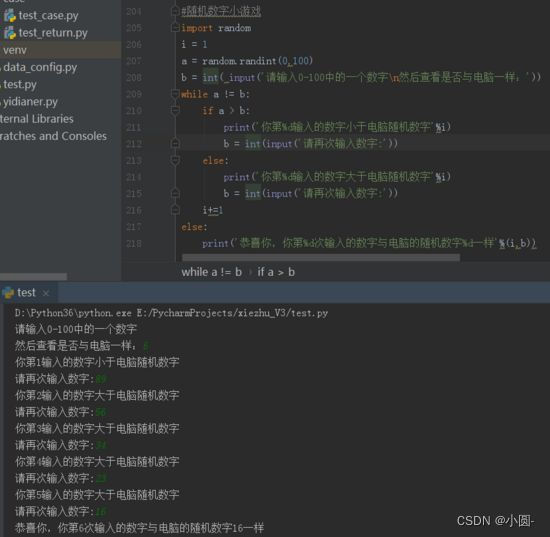Collapse the else block fold at line 213
550x537 pixels.
175,161
